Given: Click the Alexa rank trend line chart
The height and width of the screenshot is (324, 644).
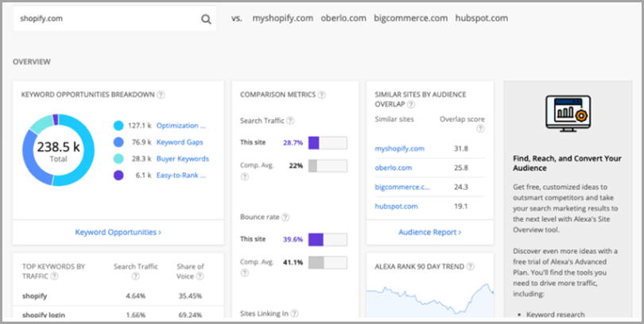Looking at the screenshot, I should [430, 300].
